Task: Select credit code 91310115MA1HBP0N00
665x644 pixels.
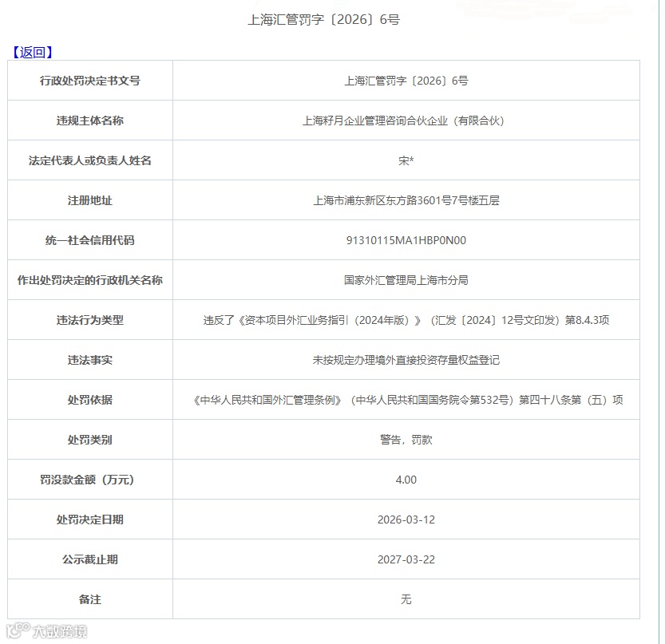Action: pos(406,240)
